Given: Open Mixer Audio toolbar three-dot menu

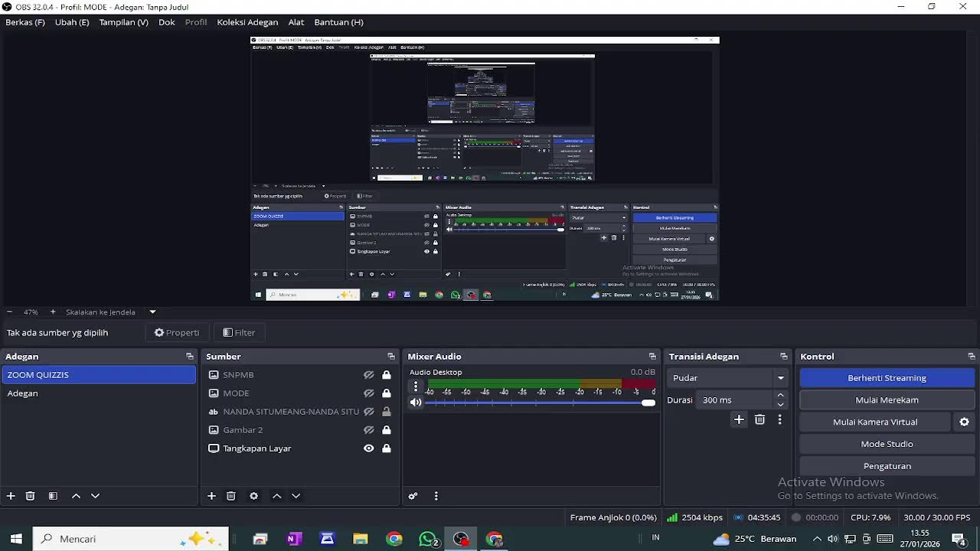Looking at the screenshot, I should click(x=436, y=496).
